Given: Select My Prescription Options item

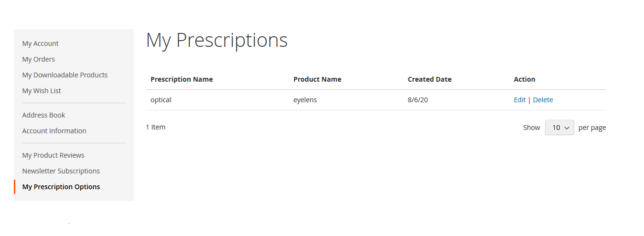Looking at the screenshot, I should tap(61, 187).
